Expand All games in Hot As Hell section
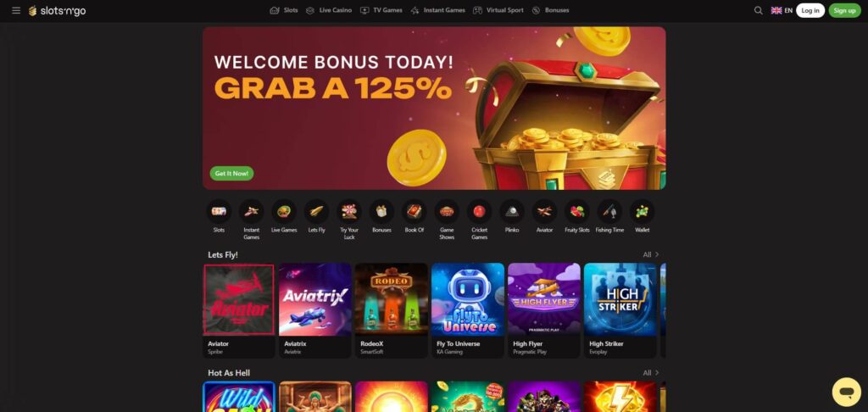This screenshot has height=412, width=868. (651, 373)
